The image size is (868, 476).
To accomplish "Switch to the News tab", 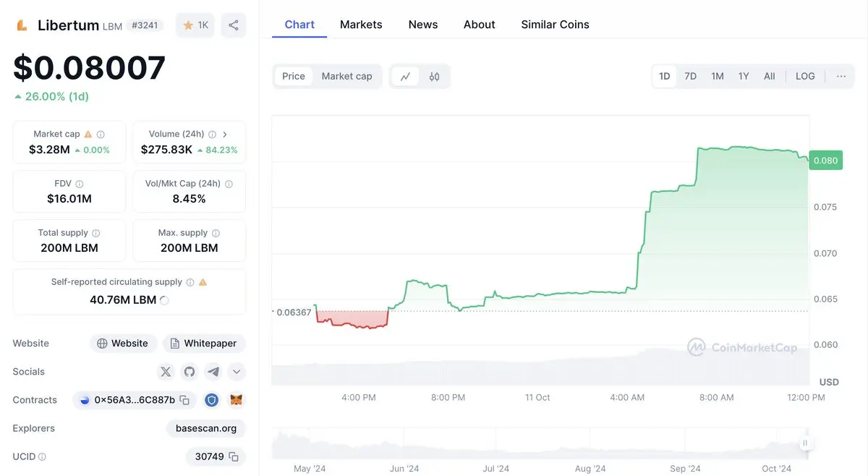I will (x=423, y=25).
